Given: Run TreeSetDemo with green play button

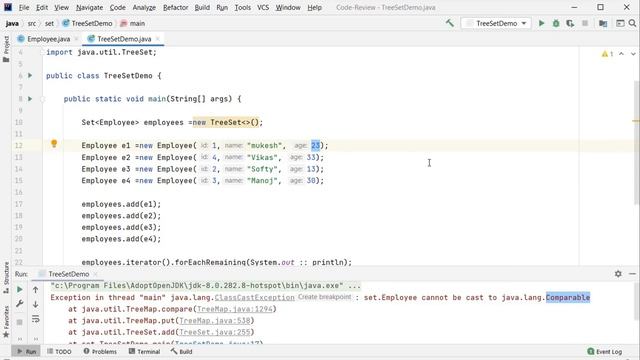Looking at the screenshot, I should (x=542, y=23).
